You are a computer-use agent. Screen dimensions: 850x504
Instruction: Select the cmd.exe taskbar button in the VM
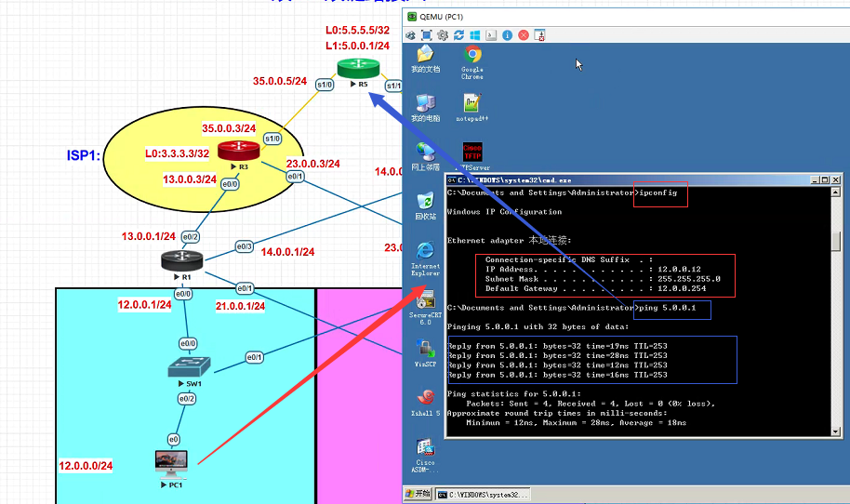(x=483, y=495)
